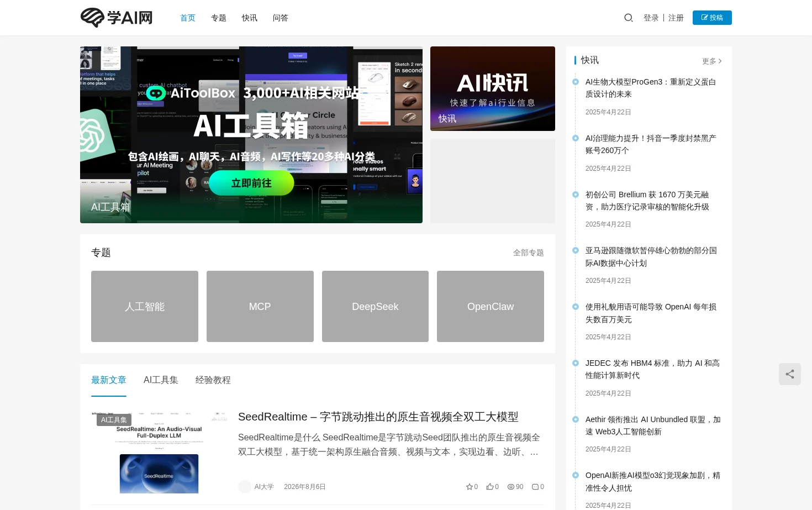Click the 登录 link
Image resolution: width=812 pixels, height=510 pixels.
651,18
